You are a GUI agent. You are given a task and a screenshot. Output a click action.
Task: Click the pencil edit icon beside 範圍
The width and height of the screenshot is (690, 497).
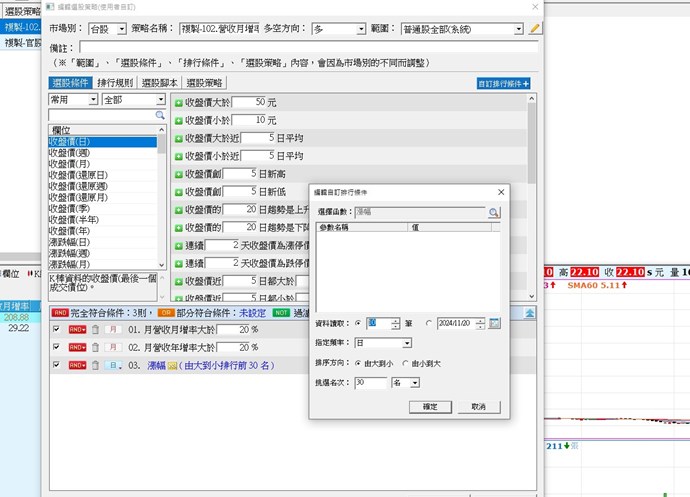(x=535, y=29)
